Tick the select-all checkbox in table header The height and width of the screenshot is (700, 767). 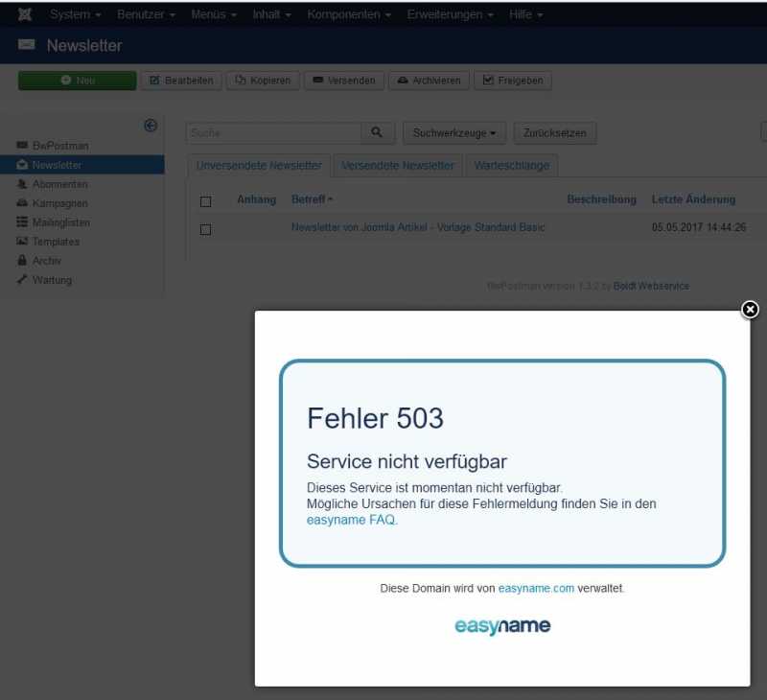(x=205, y=201)
